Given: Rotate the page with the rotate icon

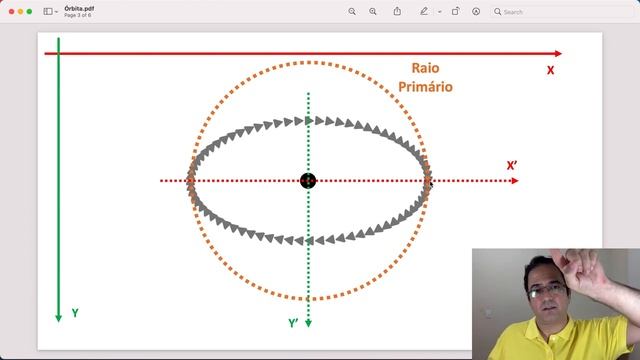Looking at the screenshot, I should [x=456, y=11].
